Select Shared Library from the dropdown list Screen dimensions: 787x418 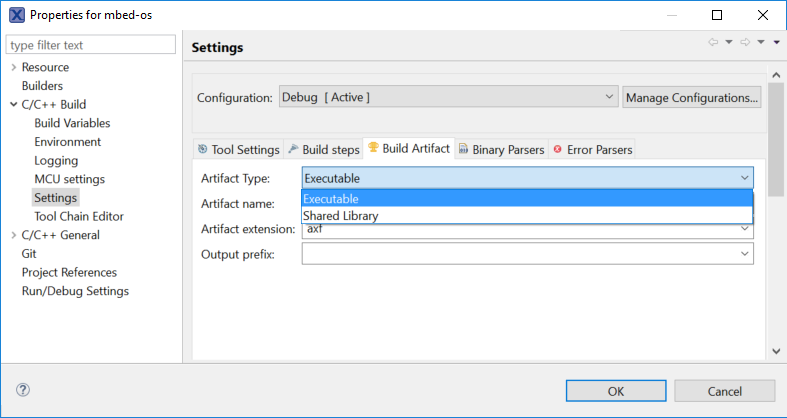point(340,215)
